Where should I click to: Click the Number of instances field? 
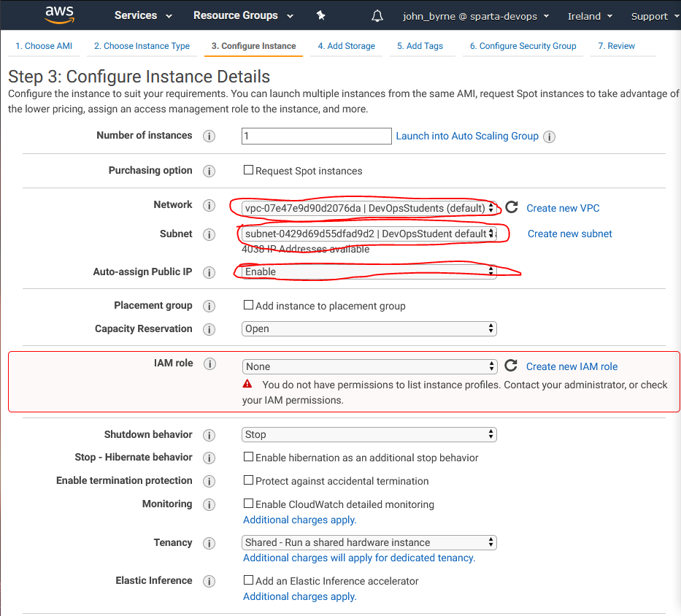click(317, 136)
